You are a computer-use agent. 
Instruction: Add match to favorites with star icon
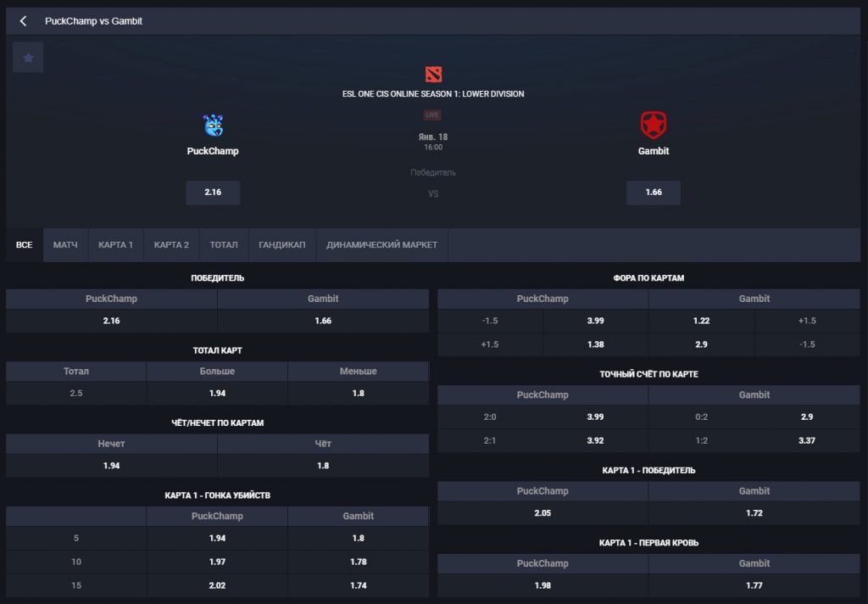coord(28,57)
